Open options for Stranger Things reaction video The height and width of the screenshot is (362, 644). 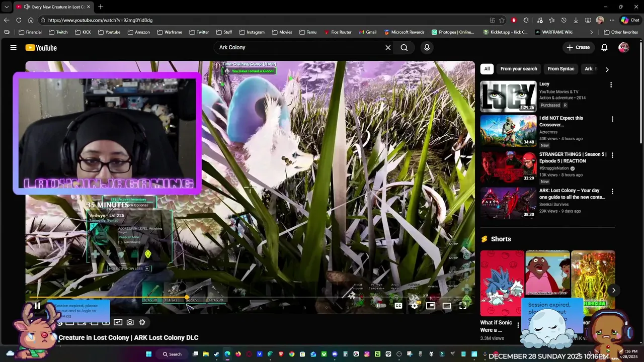point(612,155)
